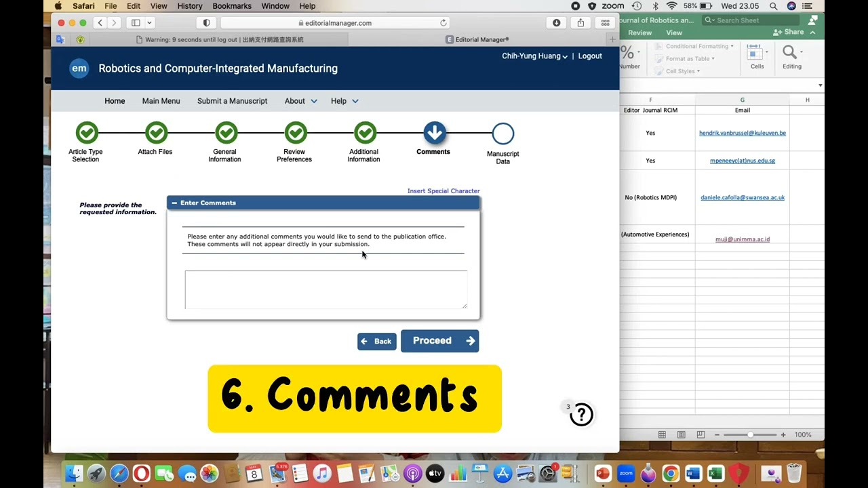
Task: Launch Launchpad from the Dock
Action: tap(96, 474)
